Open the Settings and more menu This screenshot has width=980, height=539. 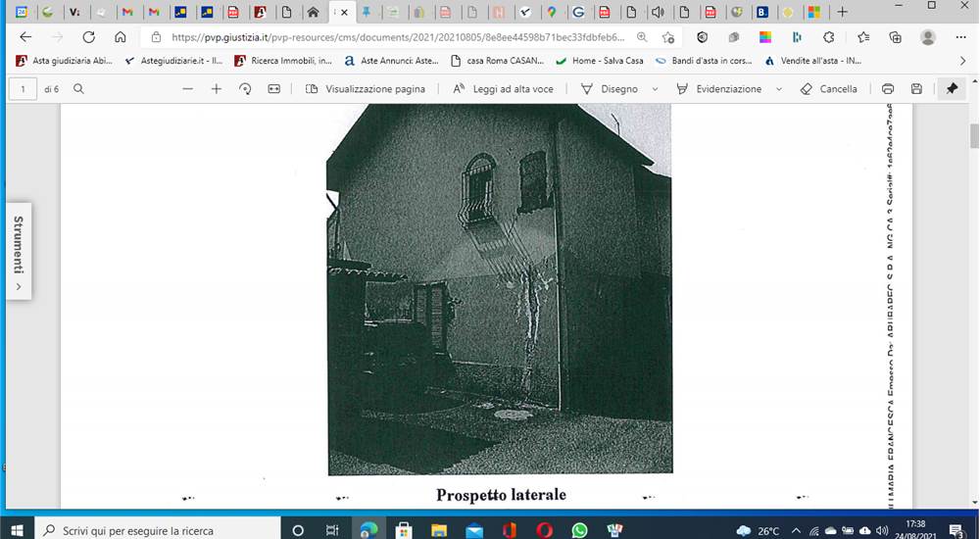pos(960,37)
